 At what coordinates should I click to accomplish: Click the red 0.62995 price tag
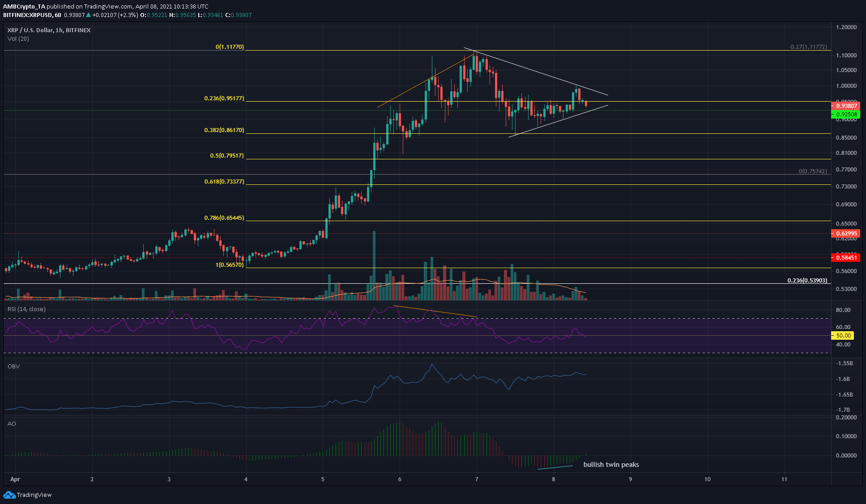click(845, 233)
